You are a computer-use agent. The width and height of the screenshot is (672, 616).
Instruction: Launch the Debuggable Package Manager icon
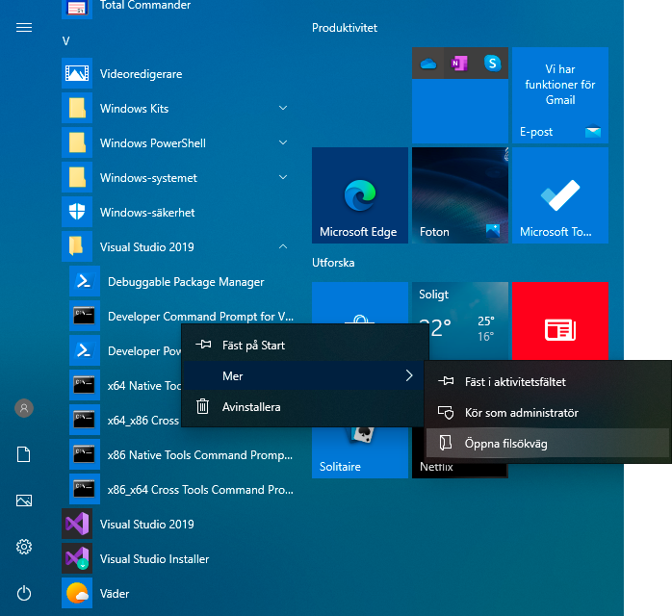pyautogui.click(x=85, y=281)
